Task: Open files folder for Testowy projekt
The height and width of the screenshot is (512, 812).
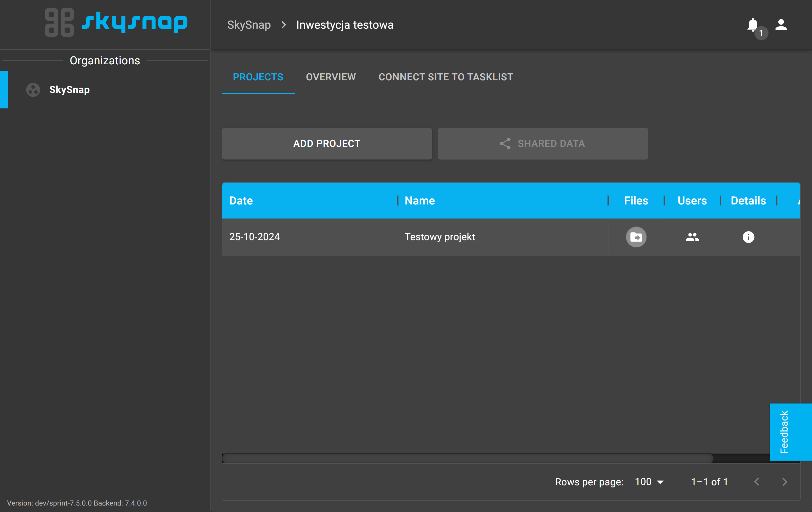Action: click(x=636, y=237)
